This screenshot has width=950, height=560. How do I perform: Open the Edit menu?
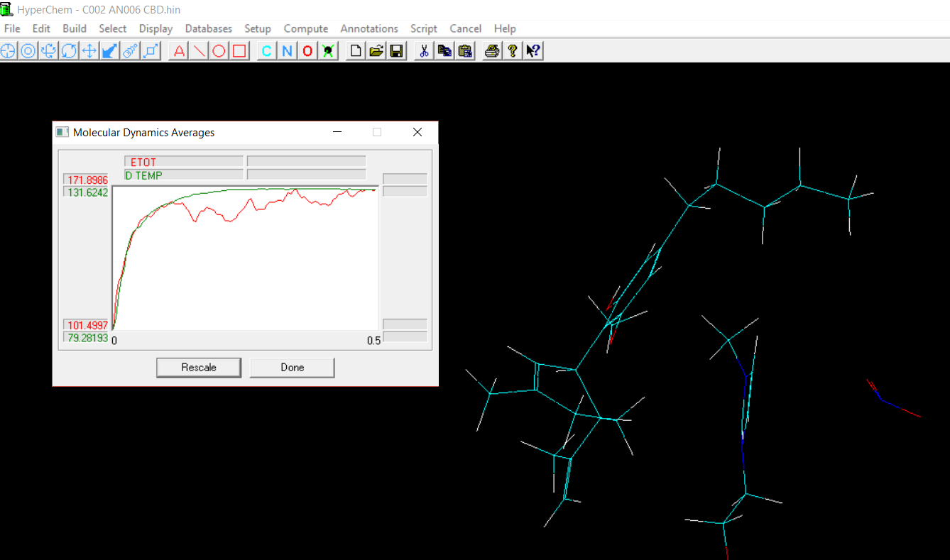pyautogui.click(x=41, y=28)
